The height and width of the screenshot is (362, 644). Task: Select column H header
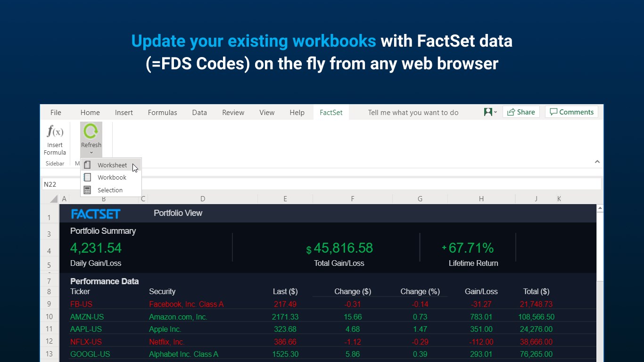click(481, 199)
